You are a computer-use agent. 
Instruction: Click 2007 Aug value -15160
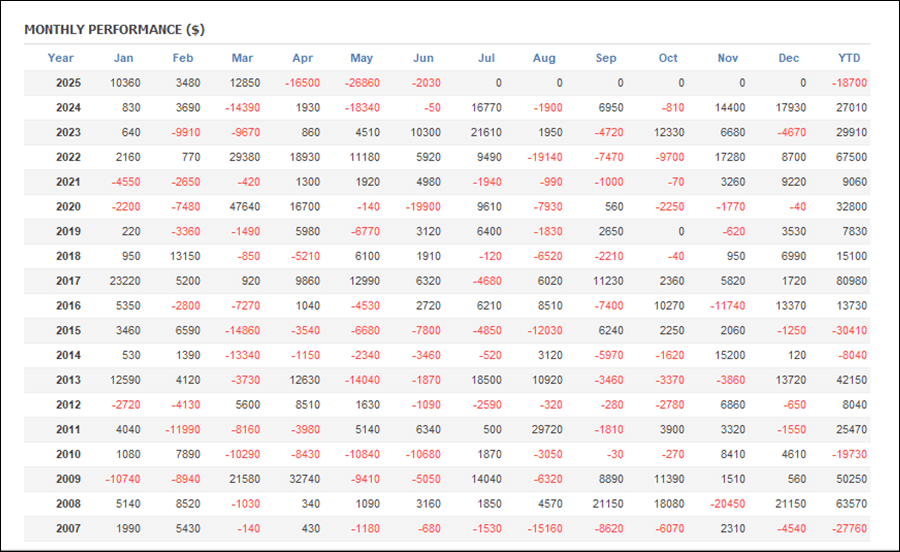pos(545,528)
